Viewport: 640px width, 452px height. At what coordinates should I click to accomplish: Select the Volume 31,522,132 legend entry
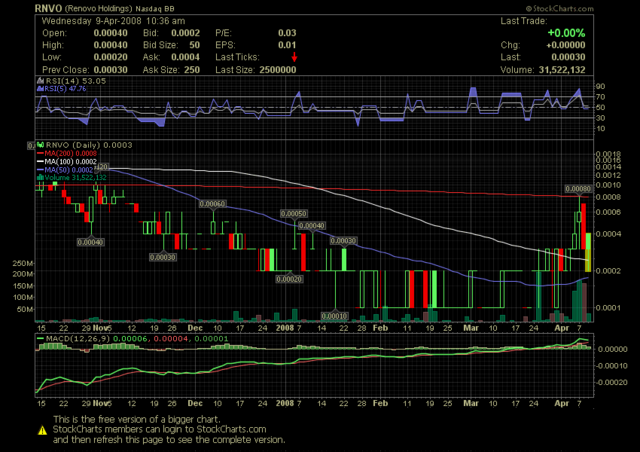pyautogui.click(x=72, y=177)
